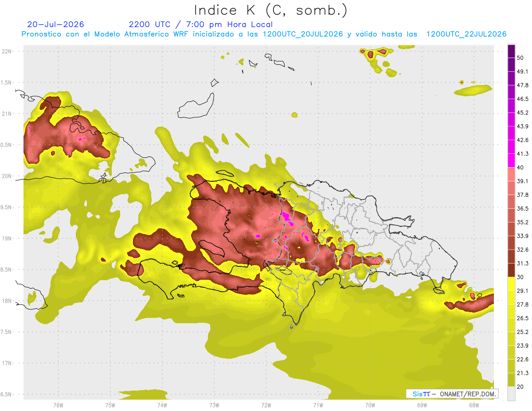The height and width of the screenshot is (411, 532).
Task: Click the colorbar value "50"
Action: (521, 58)
